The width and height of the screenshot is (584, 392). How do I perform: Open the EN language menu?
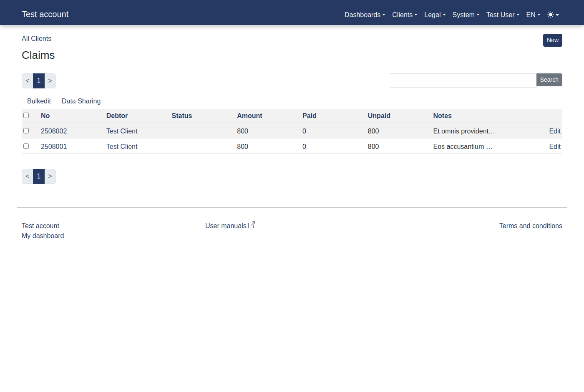(532, 15)
